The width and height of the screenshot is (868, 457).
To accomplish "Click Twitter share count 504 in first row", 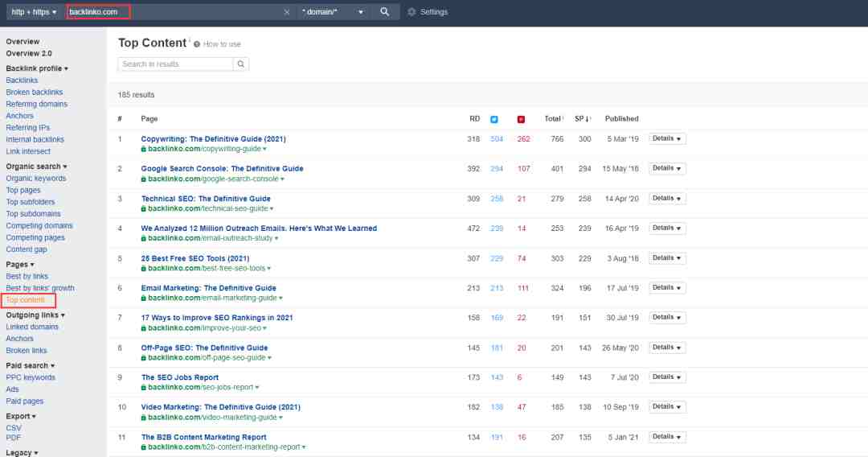I will coord(497,139).
